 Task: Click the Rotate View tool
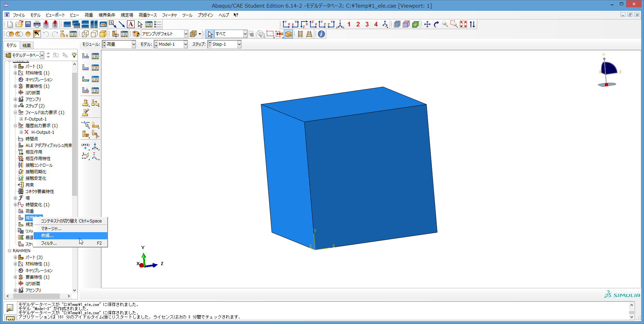(436, 24)
